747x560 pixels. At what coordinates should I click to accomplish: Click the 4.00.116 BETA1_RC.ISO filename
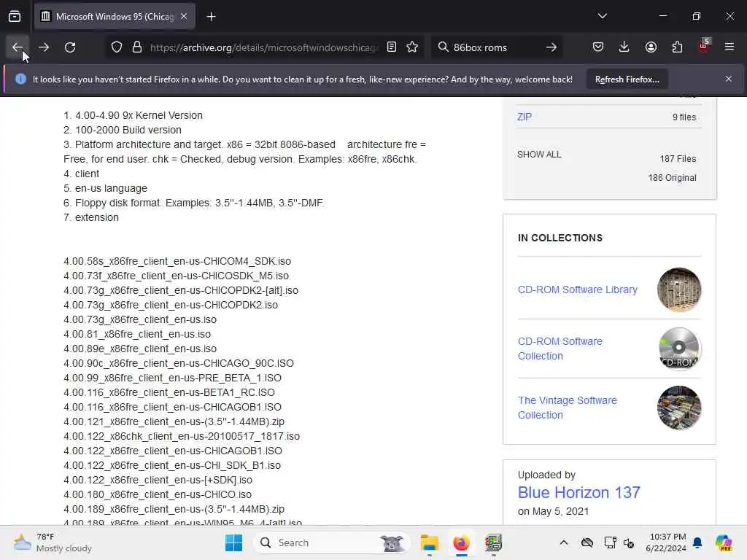pyautogui.click(x=169, y=393)
